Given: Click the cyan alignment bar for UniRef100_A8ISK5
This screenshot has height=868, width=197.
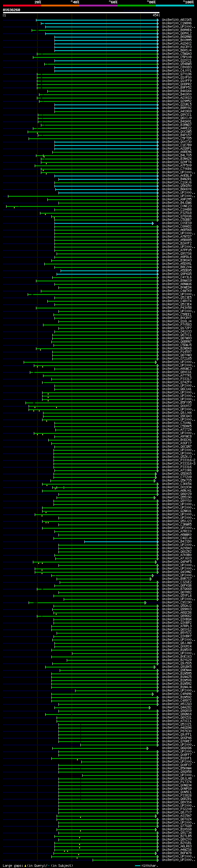Looking at the screenshot, I should 97,20.
